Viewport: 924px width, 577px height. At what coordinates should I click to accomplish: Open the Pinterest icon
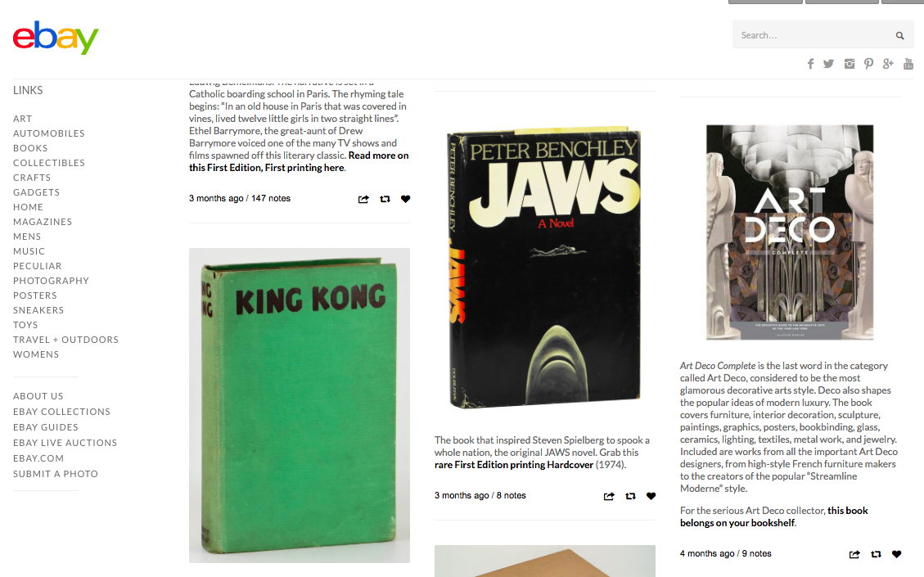click(868, 64)
